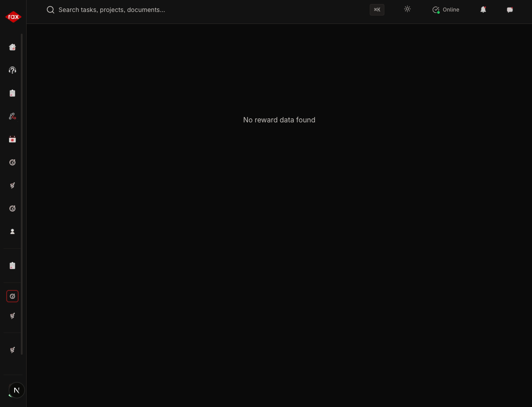
Task: Open the DNA strand icon below the gauge
Action: coord(12,185)
